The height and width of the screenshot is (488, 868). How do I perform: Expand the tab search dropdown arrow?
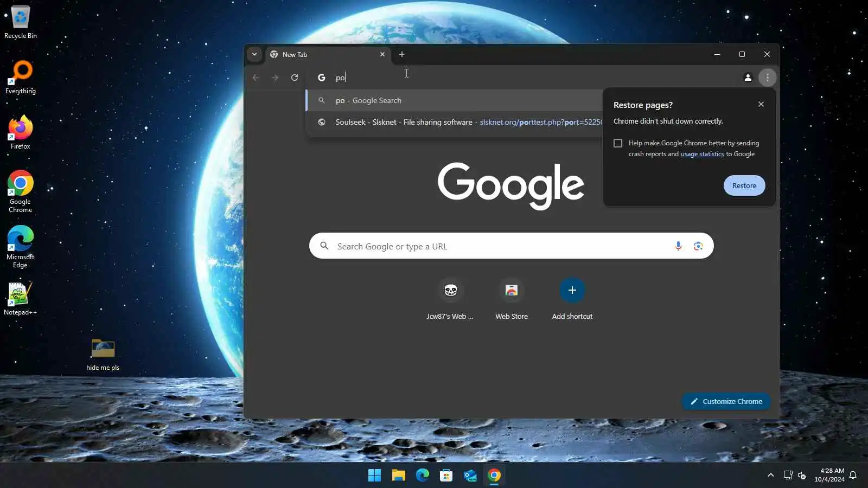[254, 54]
